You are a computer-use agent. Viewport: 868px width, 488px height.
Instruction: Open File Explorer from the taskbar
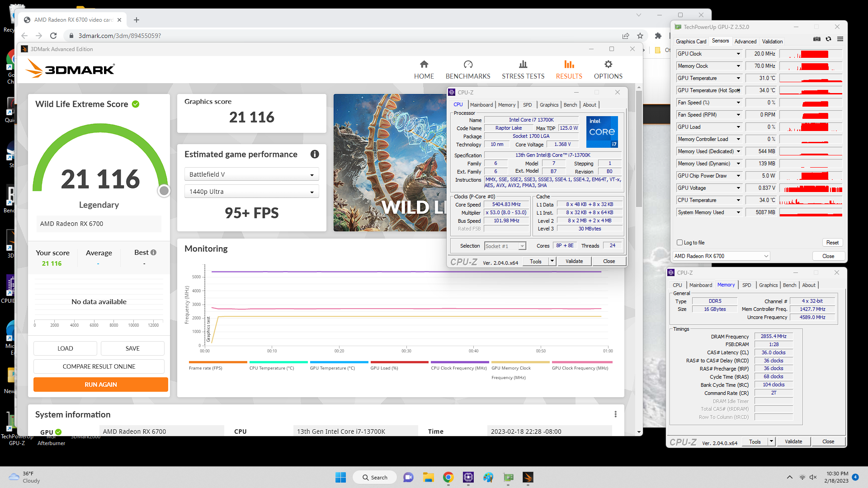pos(428,477)
